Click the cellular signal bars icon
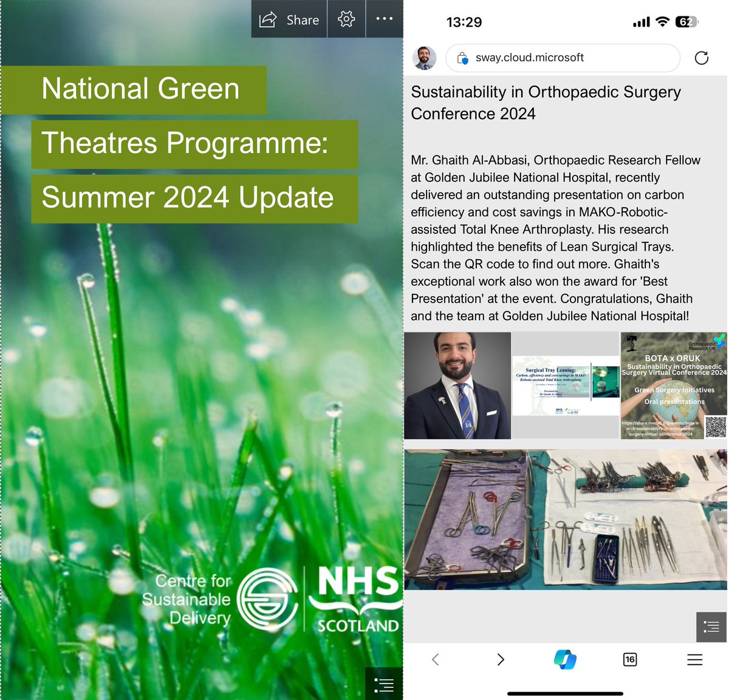Screen dimensions: 729x700 point(642,22)
